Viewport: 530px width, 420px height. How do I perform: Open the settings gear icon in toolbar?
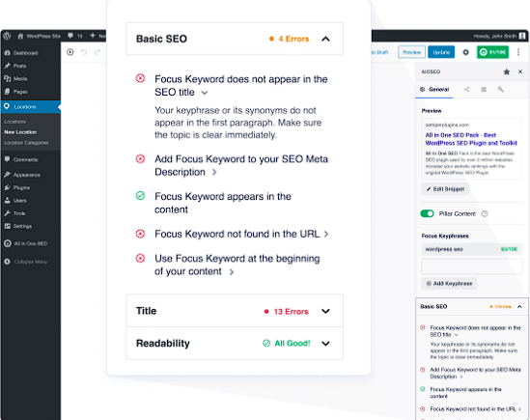pos(465,52)
